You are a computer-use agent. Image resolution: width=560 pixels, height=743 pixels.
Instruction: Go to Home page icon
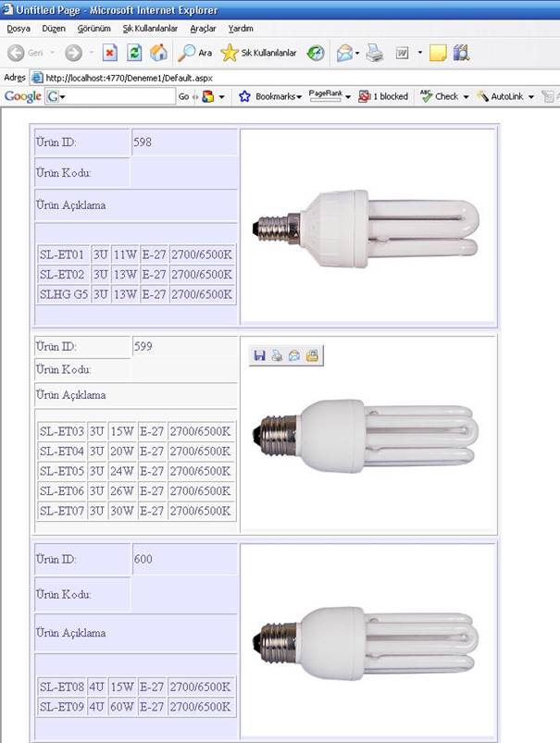tap(159, 53)
